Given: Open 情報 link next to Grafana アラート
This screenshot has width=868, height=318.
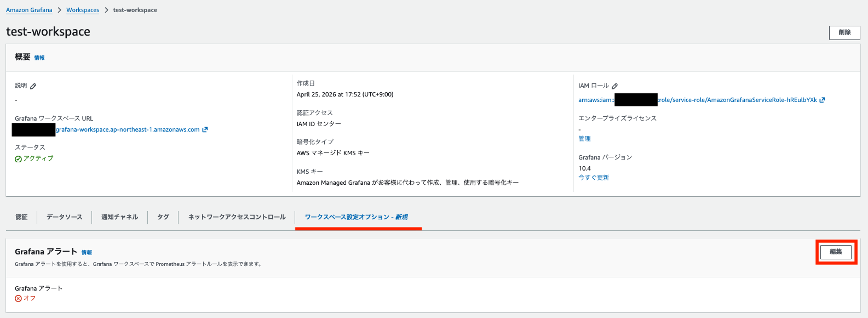Looking at the screenshot, I should [x=87, y=253].
